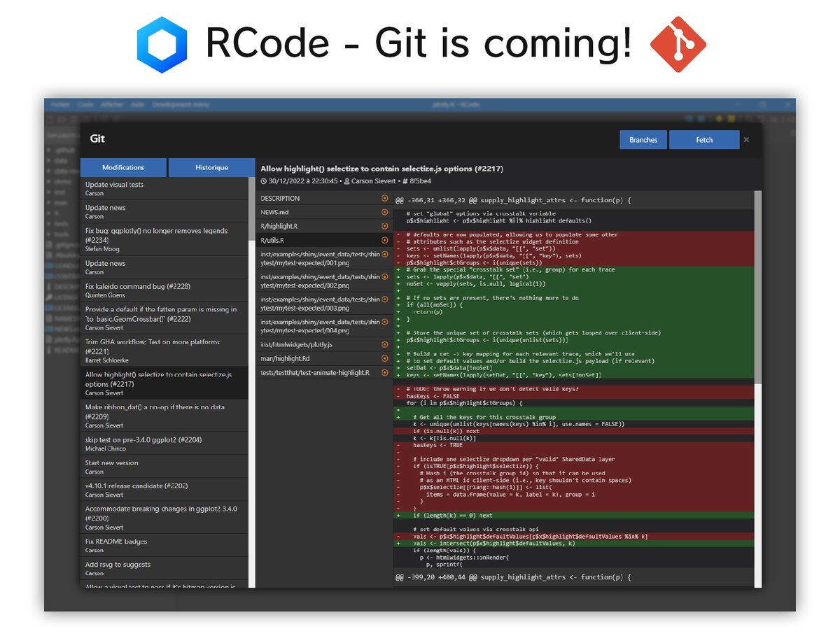Click the hash icon before 8f5be4

[405, 181]
